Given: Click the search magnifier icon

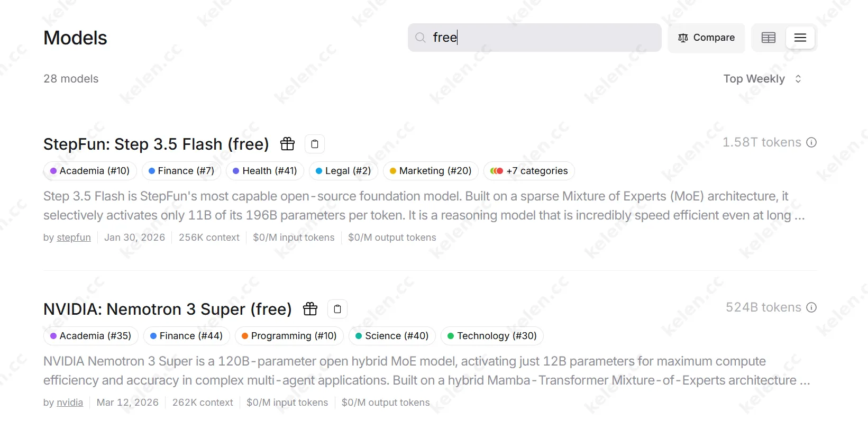Looking at the screenshot, I should pyautogui.click(x=421, y=38).
